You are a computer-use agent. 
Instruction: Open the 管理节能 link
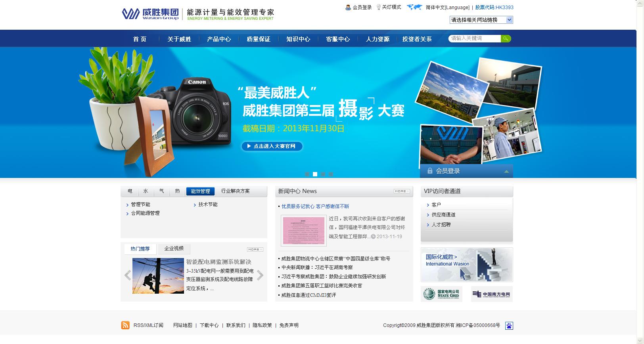coord(141,204)
